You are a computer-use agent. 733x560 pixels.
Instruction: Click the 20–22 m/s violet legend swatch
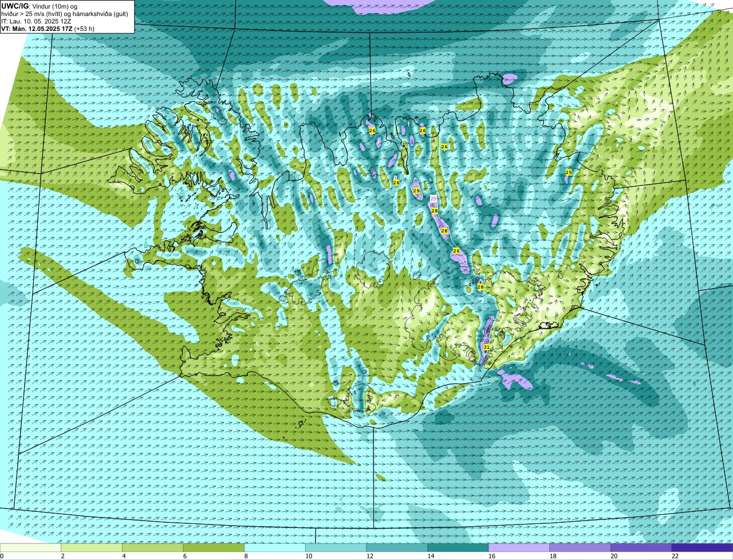(641, 547)
